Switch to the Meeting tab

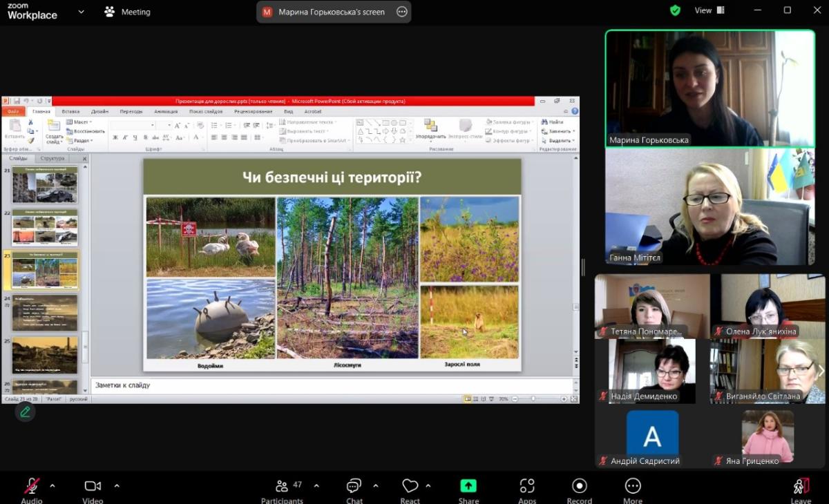(x=127, y=12)
